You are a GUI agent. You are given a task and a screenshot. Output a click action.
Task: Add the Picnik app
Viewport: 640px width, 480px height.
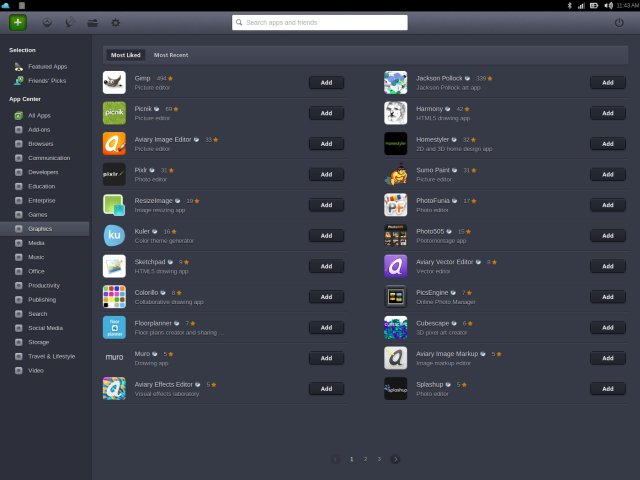[x=327, y=113]
